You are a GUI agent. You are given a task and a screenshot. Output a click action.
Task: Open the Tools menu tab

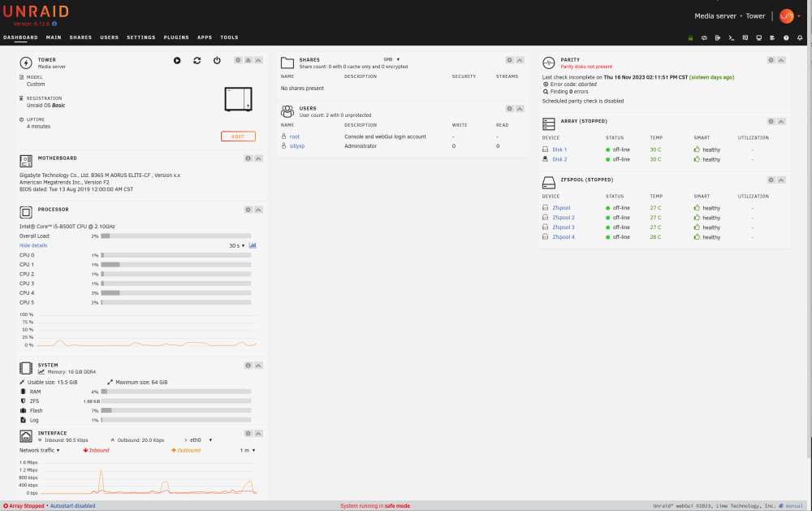click(x=230, y=37)
